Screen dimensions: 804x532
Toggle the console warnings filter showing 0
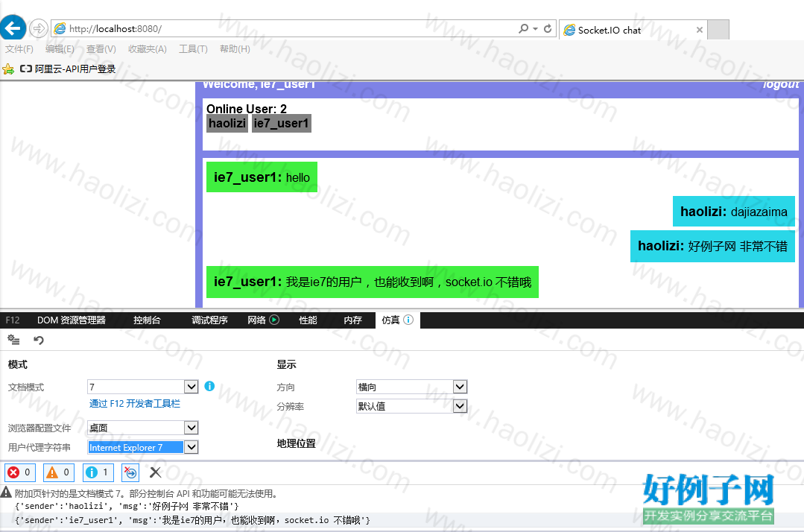click(59, 472)
